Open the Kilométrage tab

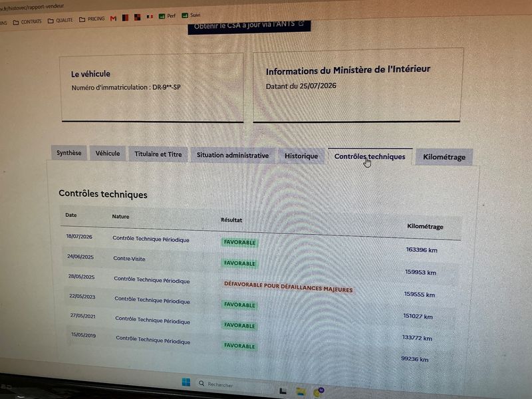444,157
